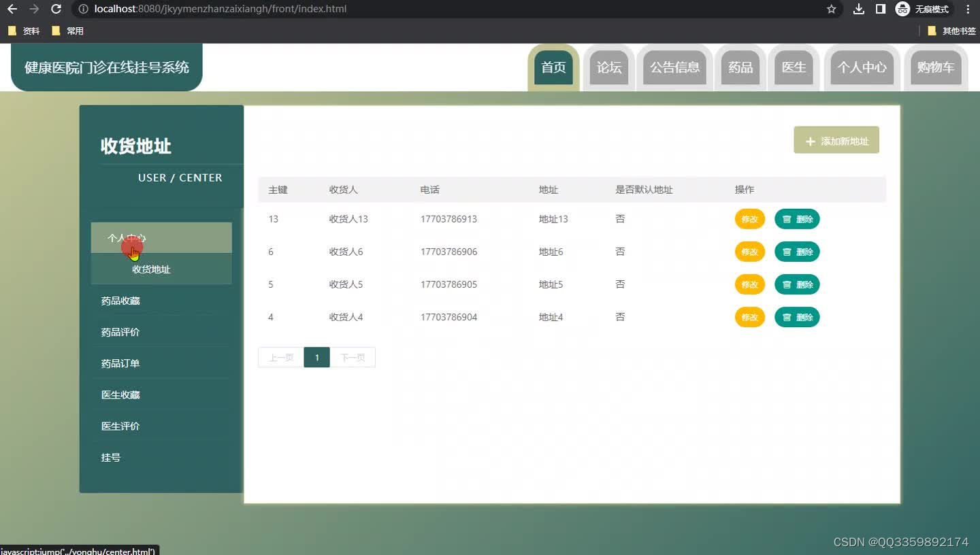Click phone number 17703786904

pos(448,317)
